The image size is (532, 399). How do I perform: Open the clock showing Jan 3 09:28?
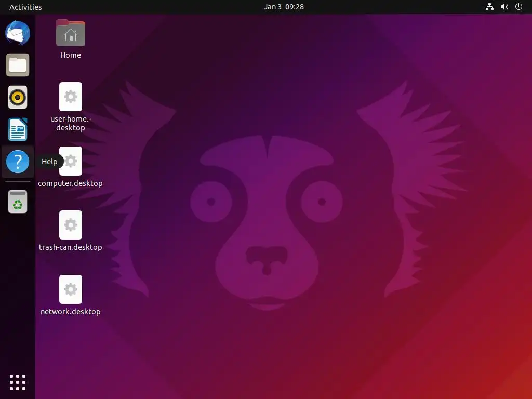click(284, 7)
